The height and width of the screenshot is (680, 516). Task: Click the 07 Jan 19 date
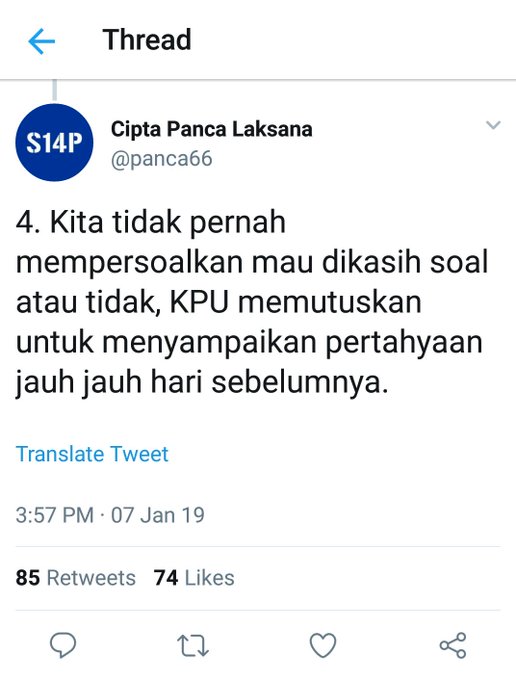click(x=158, y=515)
